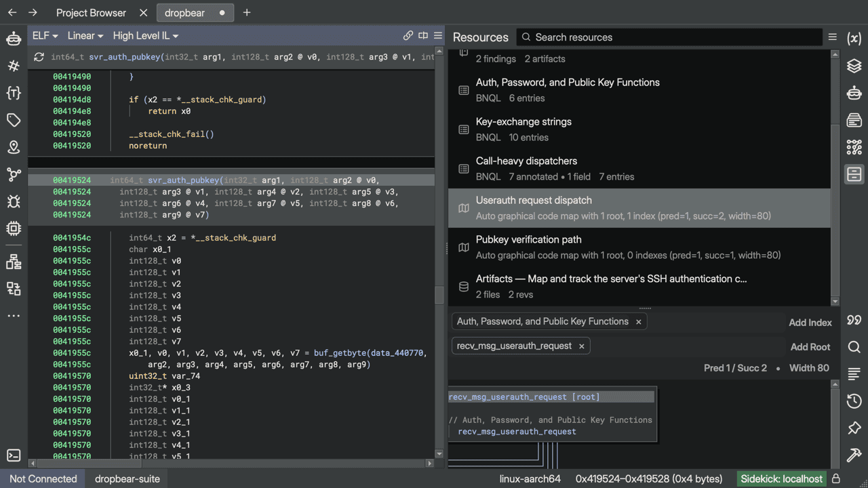The width and height of the screenshot is (868, 488).
Task: Open the code view hamburger menu
Action: (438, 35)
